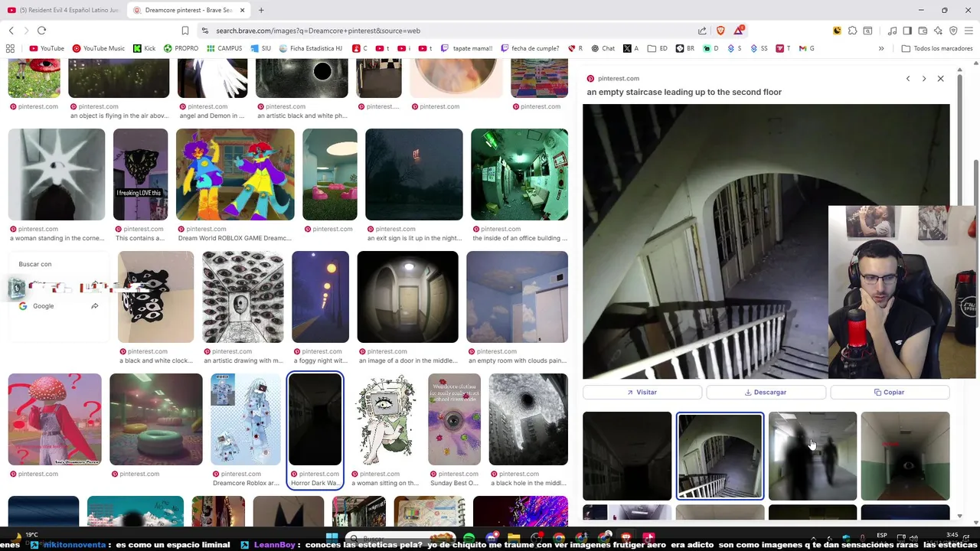Select the dark hallway related thumbnail
The width and height of the screenshot is (980, 551).
click(x=627, y=456)
